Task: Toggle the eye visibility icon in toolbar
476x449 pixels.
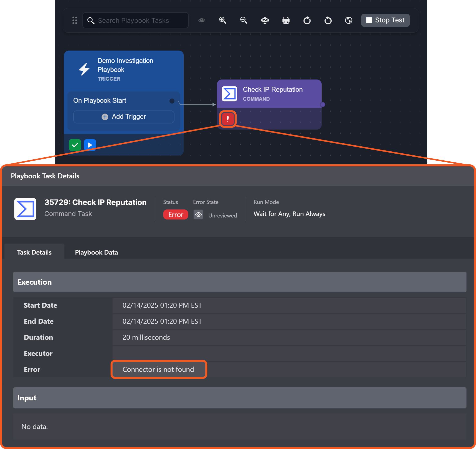Action: coord(202,20)
